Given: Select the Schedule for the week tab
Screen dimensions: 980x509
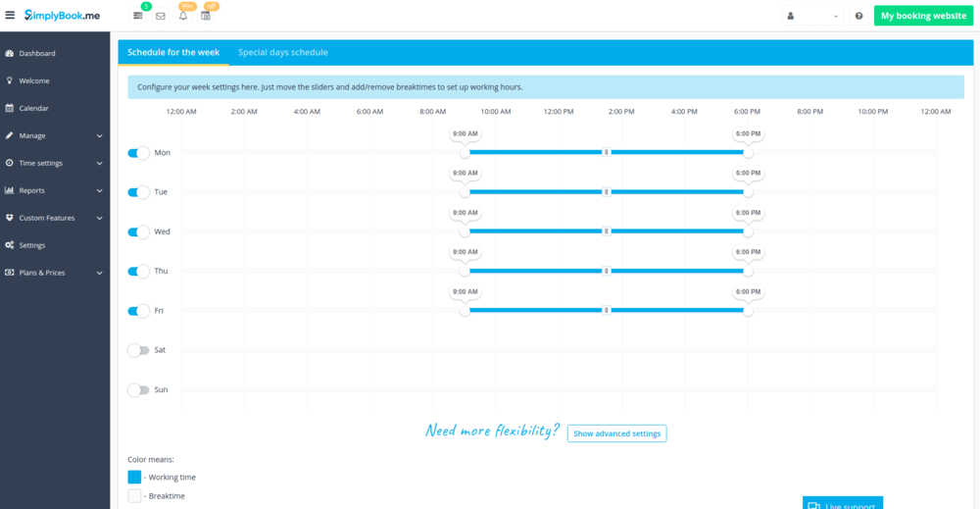Looking at the screenshot, I should pos(173,53).
